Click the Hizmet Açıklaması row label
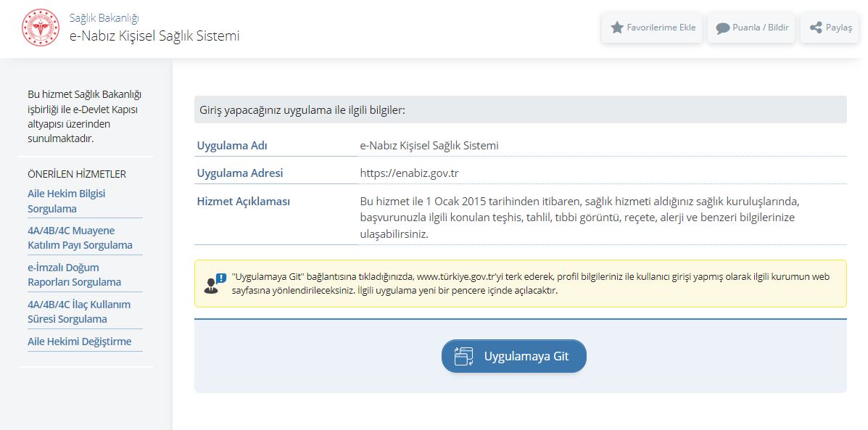This screenshot has height=430, width=868. (x=244, y=202)
